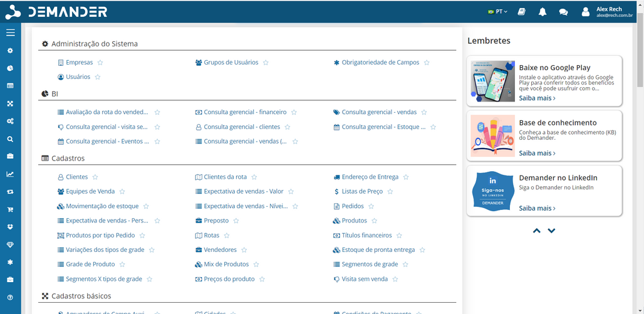Star the Vendedores entry
644x314 pixels.
coord(244,250)
